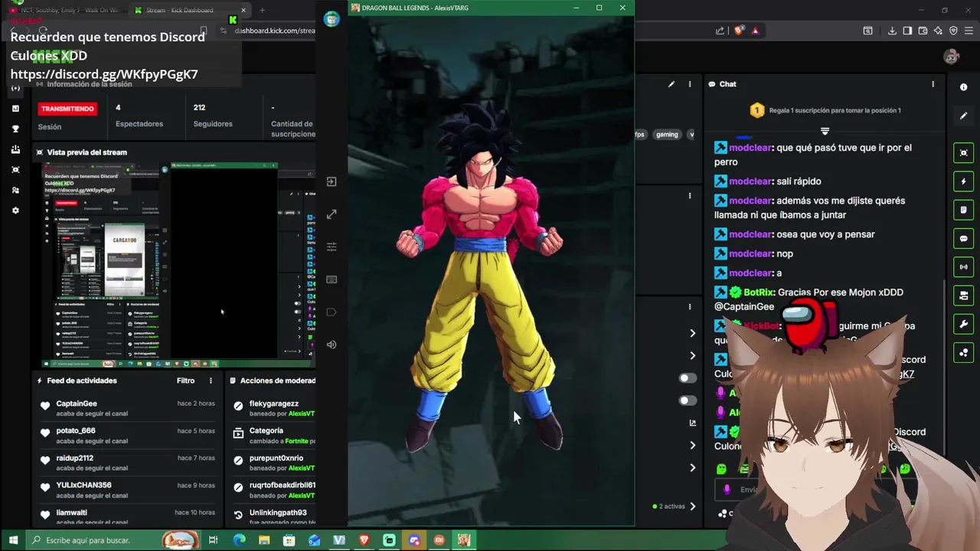Open Brave browser from the taskbar

tap(364, 540)
